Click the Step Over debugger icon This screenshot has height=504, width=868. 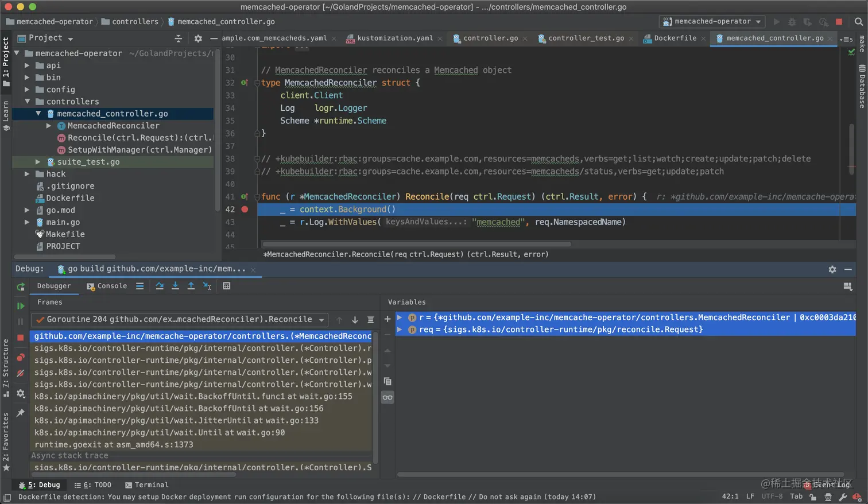pyautogui.click(x=160, y=286)
